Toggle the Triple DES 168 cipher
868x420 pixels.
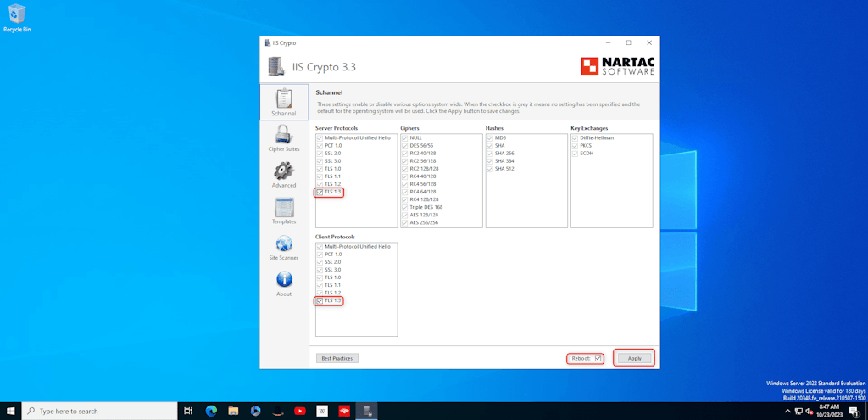pos(404,207)
